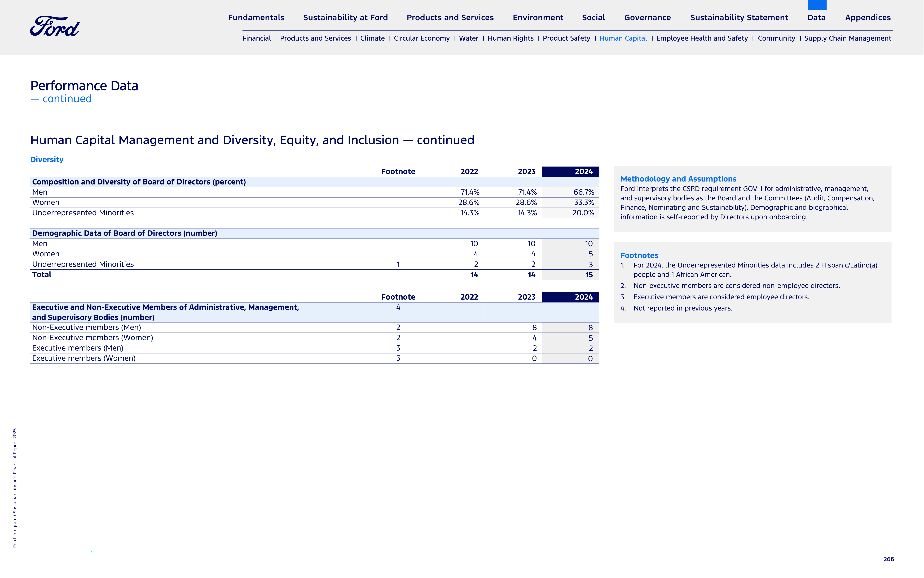Open Products and Services data subsection link
The height and width of the screenshot is (578, 924).
(315, 38)
